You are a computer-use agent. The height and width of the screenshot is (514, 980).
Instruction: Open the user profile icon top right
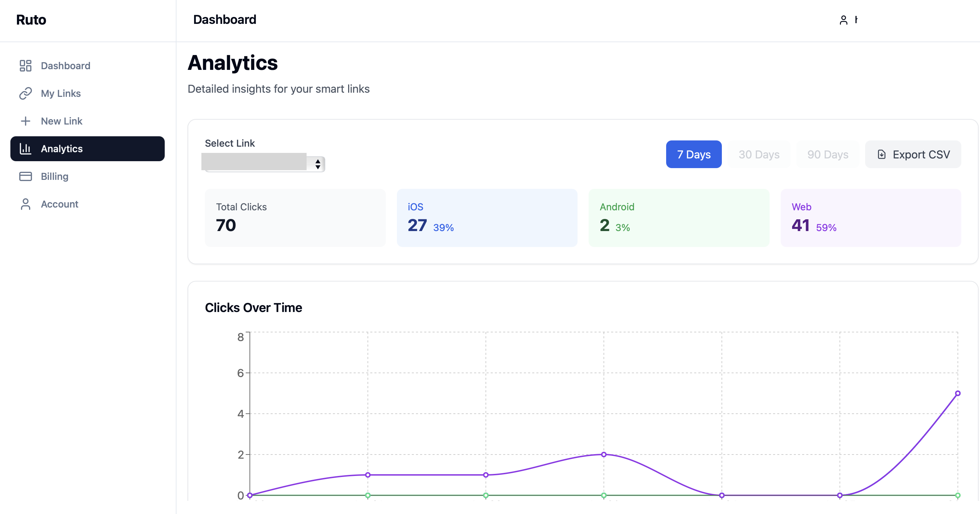[844, 19]
